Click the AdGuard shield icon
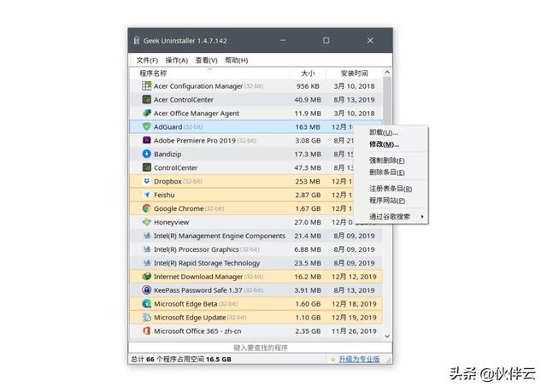The height and width of the screenshot is (392, 547). pyautogui.click(x=146, y=126)
